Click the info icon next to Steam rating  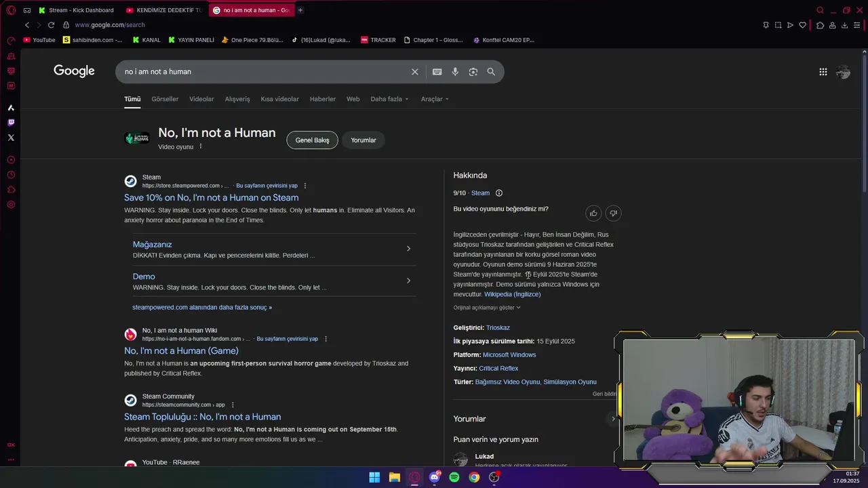[499, 193]
